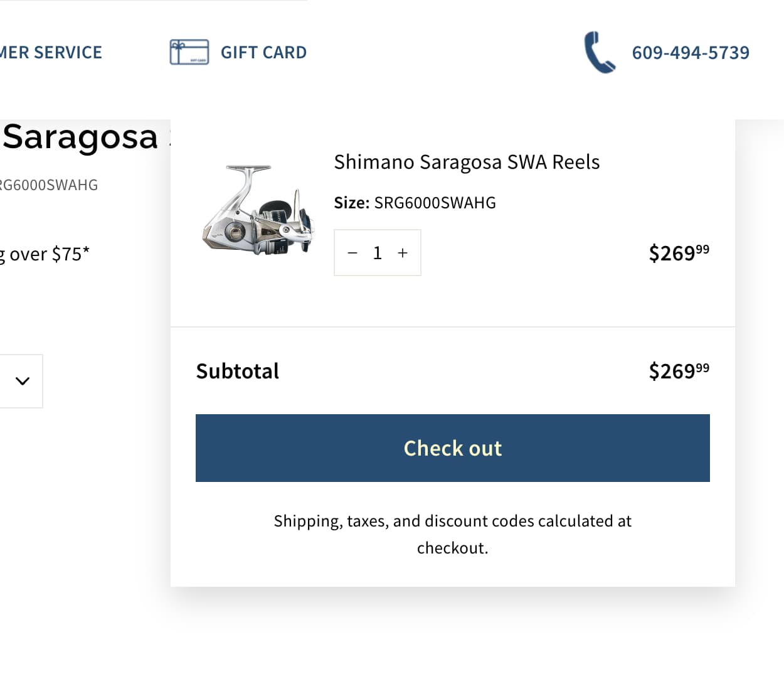Image resolution: width=784 pixels, height=674 pixels.
Task: Click the subtotal amount $269.99
Action: pyautogui.click(x=679, y=371)
